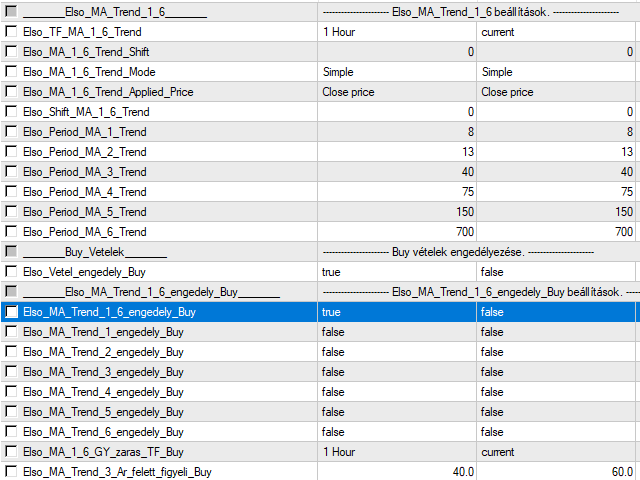Edit the first 0 value of Elso_MA_1_6_Trend_Shift
Image resolution: width=640 pixels, height=480 pixels.
(x=397, y=52)
